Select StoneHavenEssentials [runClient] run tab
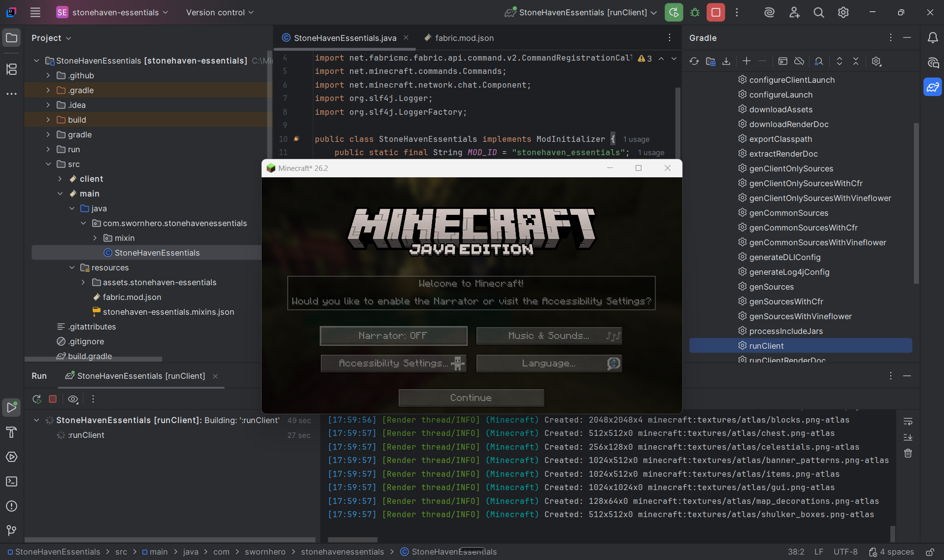This screenshot has width=944, height=560. (141, 376)
